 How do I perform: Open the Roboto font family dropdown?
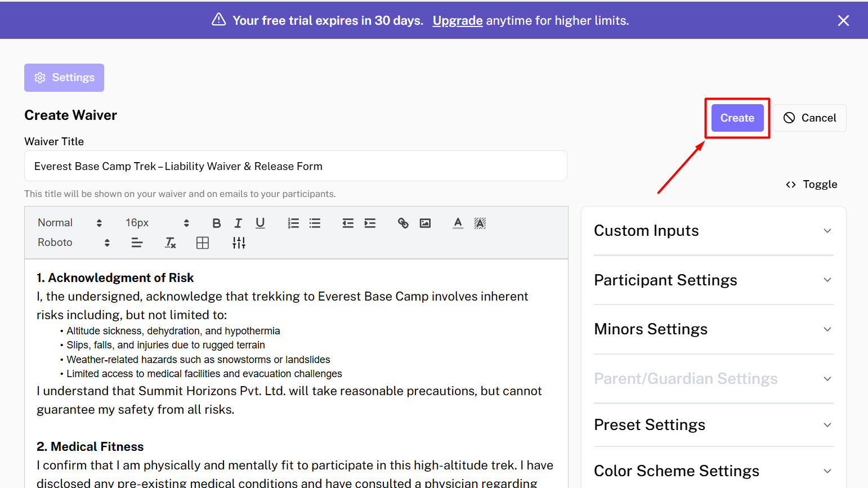point(73,243)
